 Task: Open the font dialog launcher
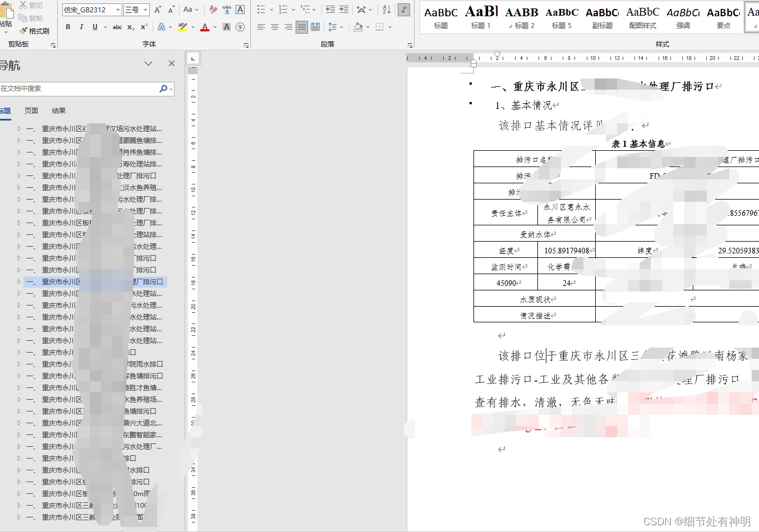click(x=246, y=45)
